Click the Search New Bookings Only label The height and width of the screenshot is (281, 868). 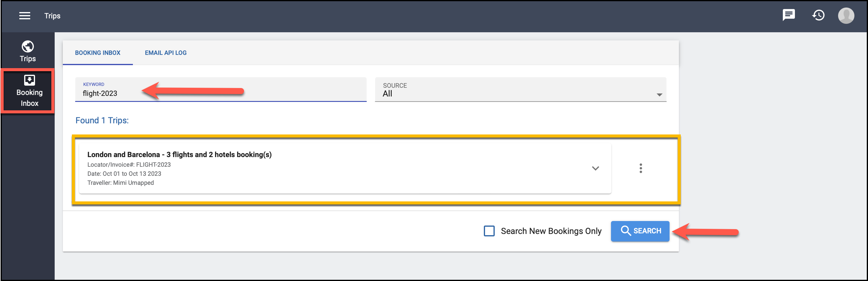pos(551,231)
